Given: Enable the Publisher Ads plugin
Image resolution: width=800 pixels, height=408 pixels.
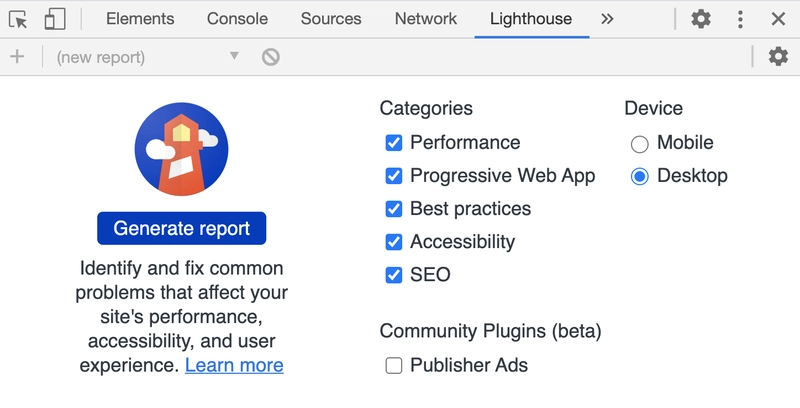Looking at the screenshot, I should [394, 365].
